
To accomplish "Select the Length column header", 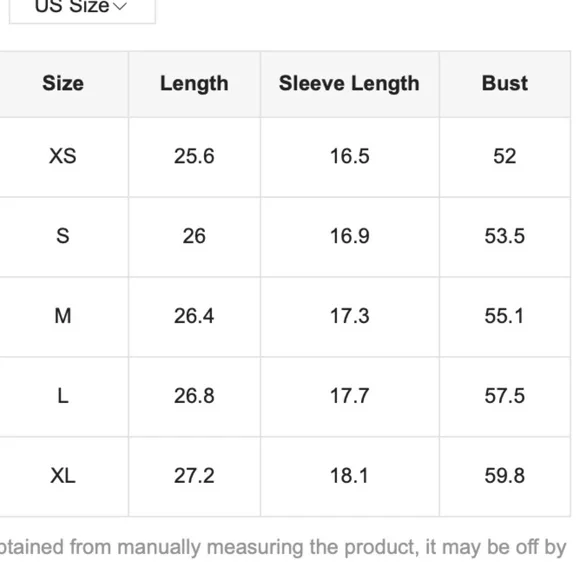I will pos(194,84).
